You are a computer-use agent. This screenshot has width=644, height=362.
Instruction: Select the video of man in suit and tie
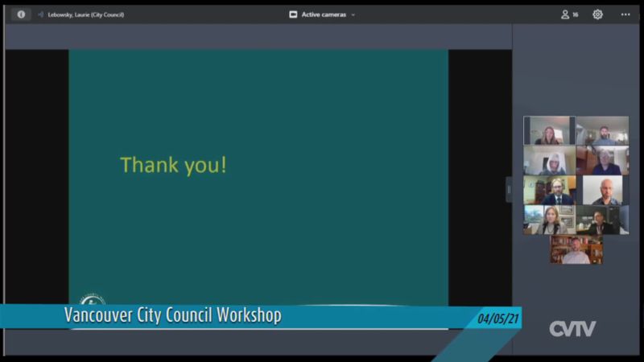[x=549, y=190]
